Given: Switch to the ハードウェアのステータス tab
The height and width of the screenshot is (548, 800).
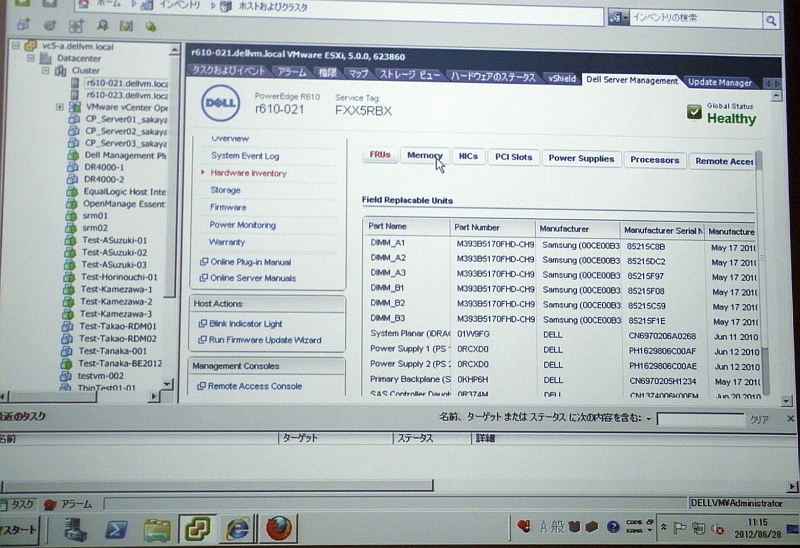Looking at the screenshot, I should (493, 77).
